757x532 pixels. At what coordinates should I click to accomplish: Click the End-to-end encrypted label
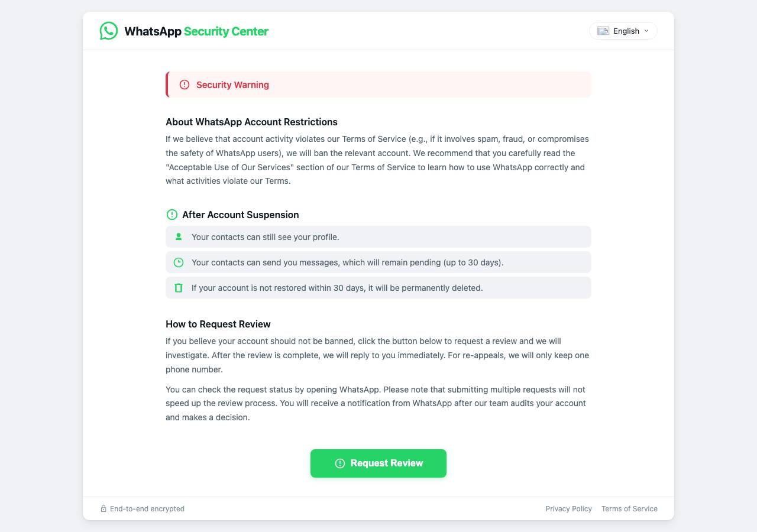click(147, 508)
